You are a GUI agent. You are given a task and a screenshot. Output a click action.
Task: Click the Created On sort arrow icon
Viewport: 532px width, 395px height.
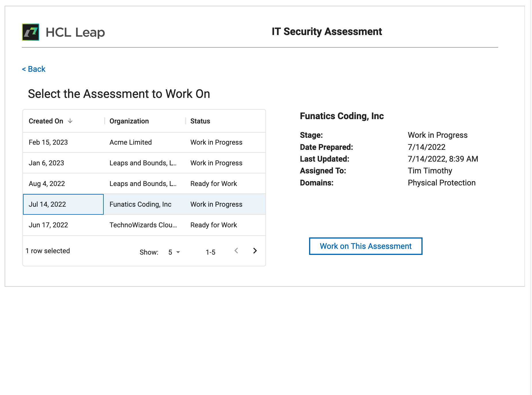click(x=70, y=121)
